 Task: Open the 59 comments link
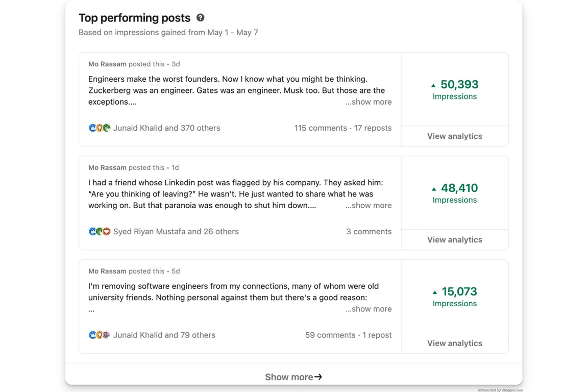(x=330, y=335)
